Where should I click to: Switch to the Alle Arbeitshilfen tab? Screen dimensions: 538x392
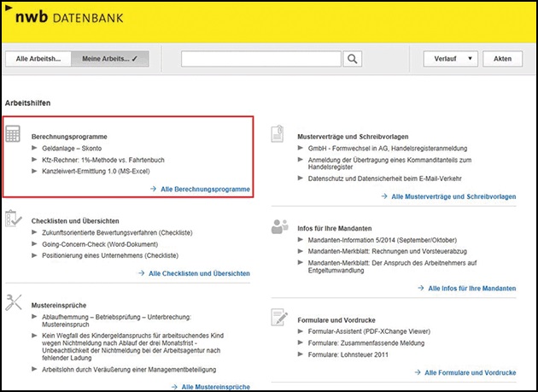[38, 59]
